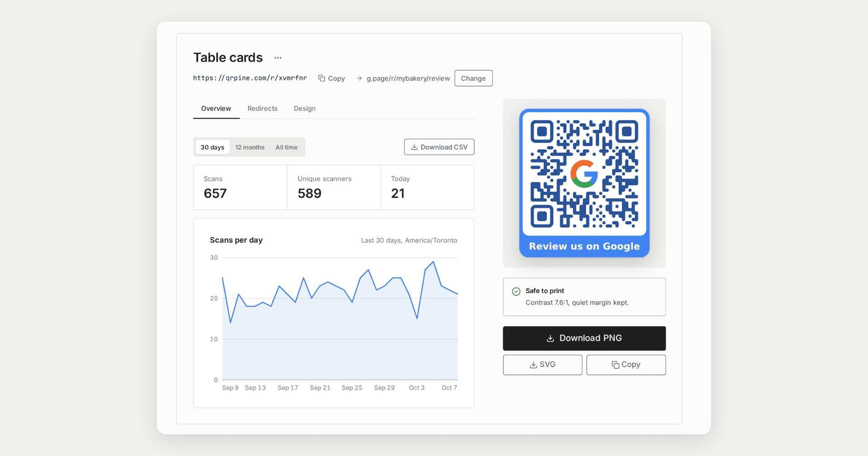
Task: Select the 30 days range
Action: tap(212, 147)
